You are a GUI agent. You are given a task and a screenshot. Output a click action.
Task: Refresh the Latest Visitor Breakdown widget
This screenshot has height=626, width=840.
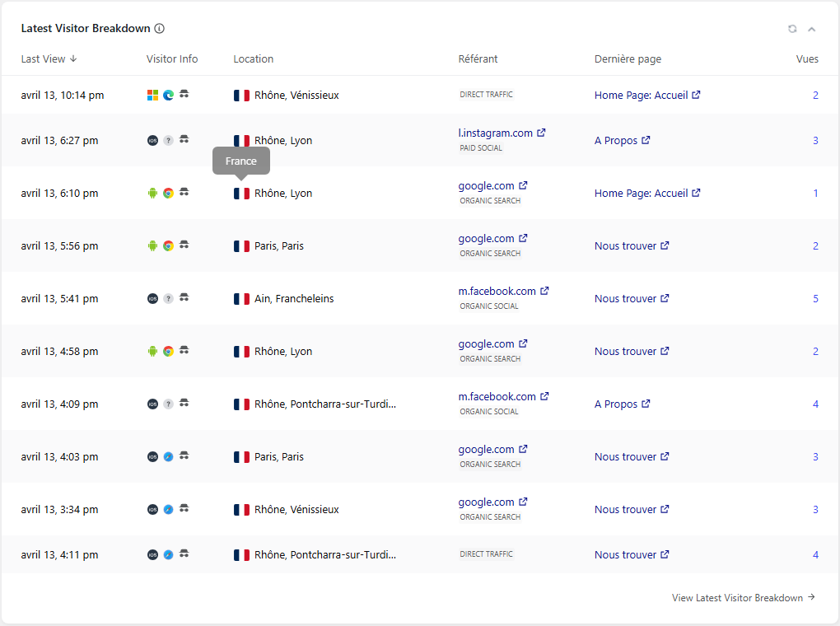click(792, 29)
